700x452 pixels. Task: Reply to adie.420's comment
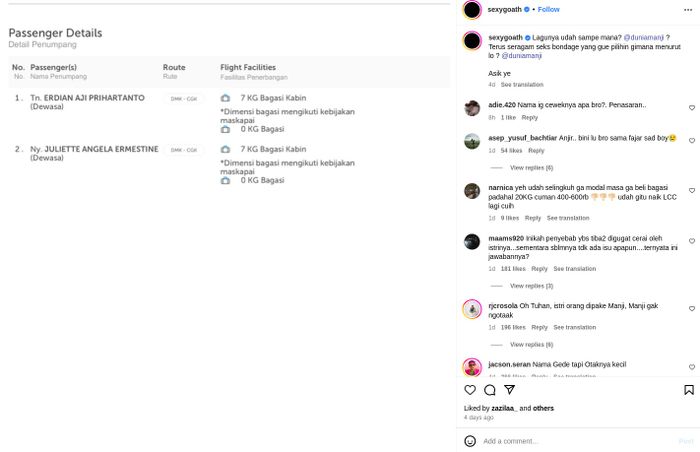(529, 118)
